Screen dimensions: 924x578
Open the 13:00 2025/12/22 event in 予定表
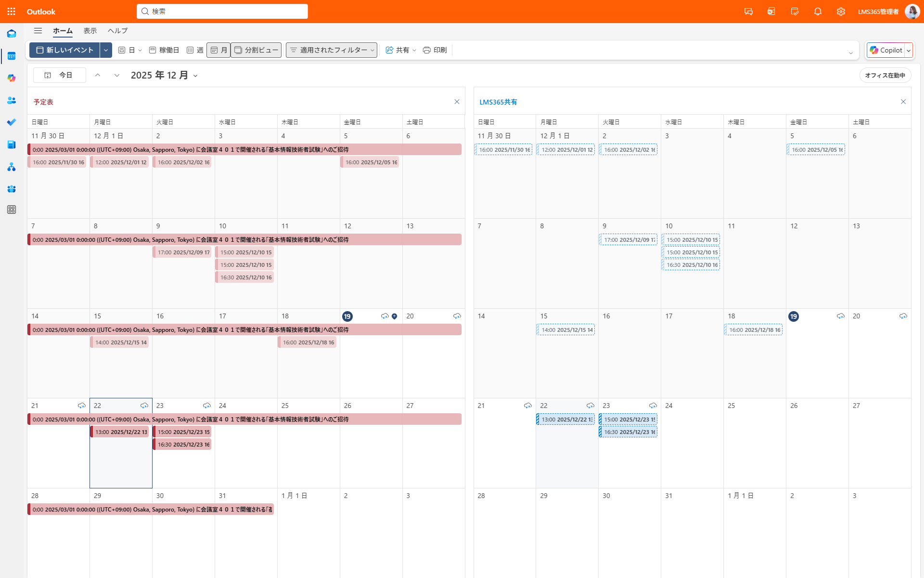119,432
